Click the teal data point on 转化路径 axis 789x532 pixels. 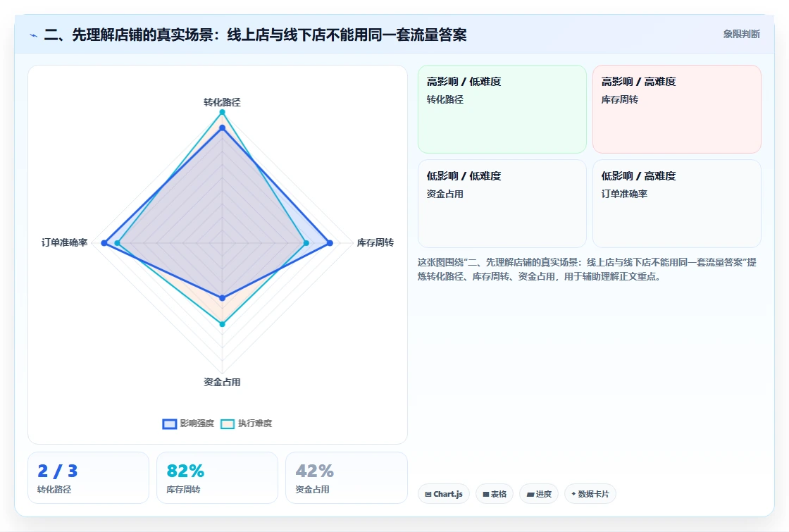tap(222, 112)
